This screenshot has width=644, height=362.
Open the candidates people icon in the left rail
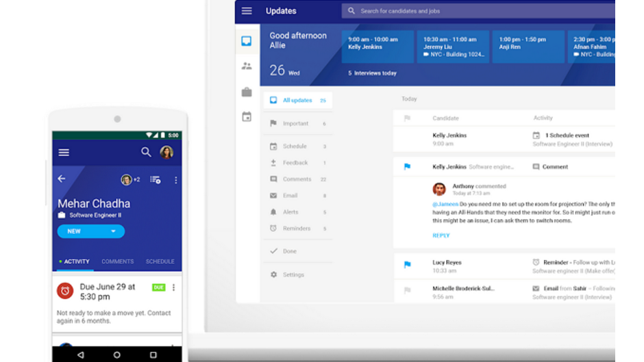click(x=247, y=66)
